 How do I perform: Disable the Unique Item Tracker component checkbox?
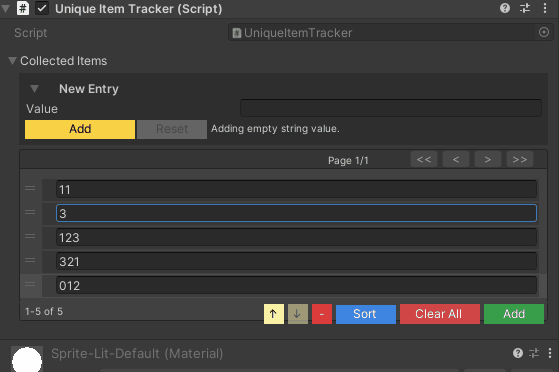(x=42, y=8)
